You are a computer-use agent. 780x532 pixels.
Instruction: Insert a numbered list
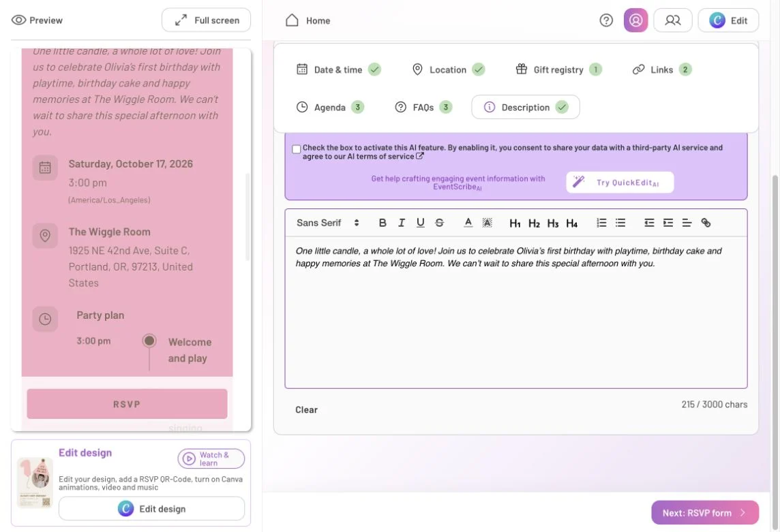tap(601, 223)
